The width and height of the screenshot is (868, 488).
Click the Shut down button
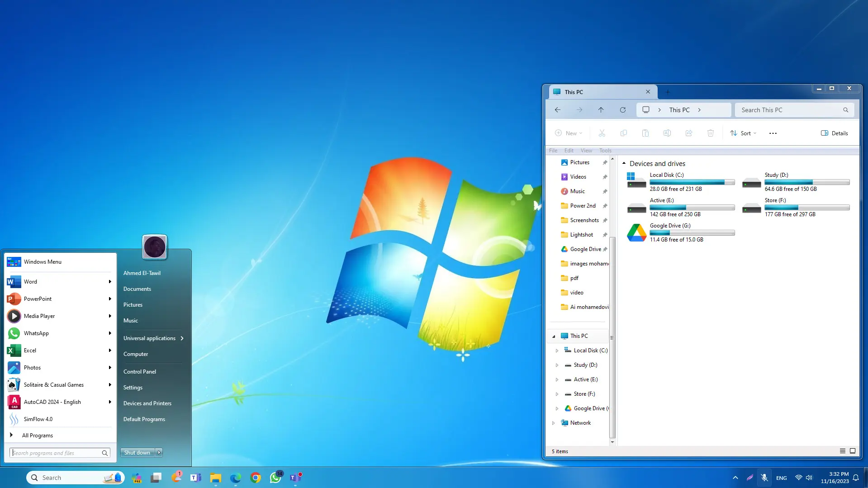pyautogui.click(x=137, y=452)
